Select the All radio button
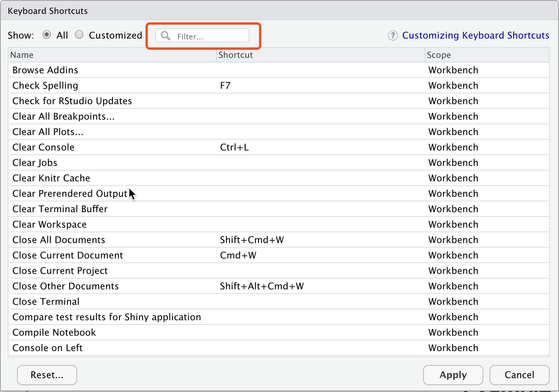 click(x=47, y=35)
